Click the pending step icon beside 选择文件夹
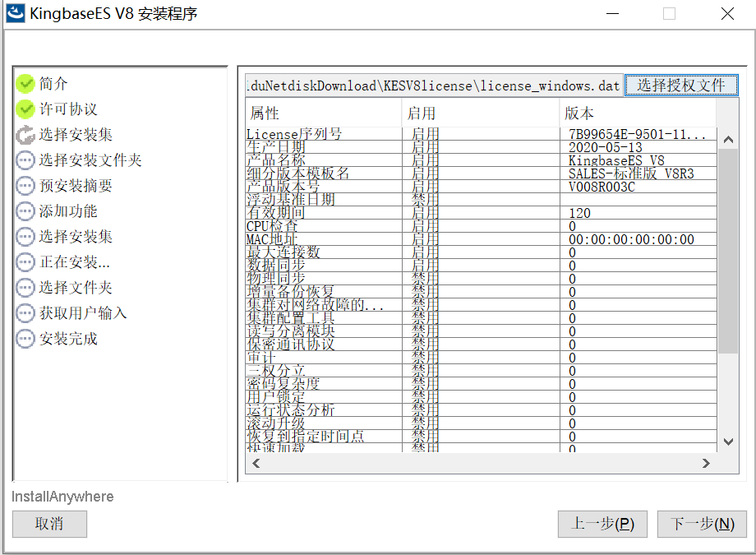 [x=25, y=288]
